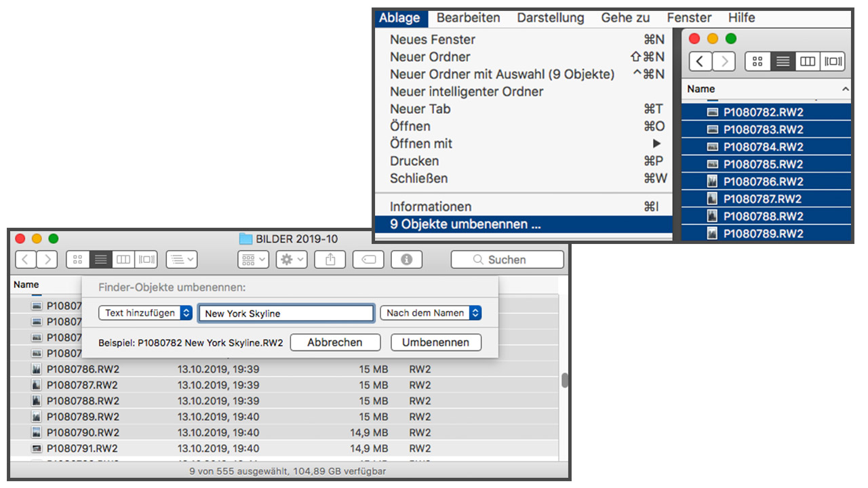Switch to column view in BILDER 2019-10 window
Image resolution: width=868 pixels, height=488 pixels.
(123, 260)
